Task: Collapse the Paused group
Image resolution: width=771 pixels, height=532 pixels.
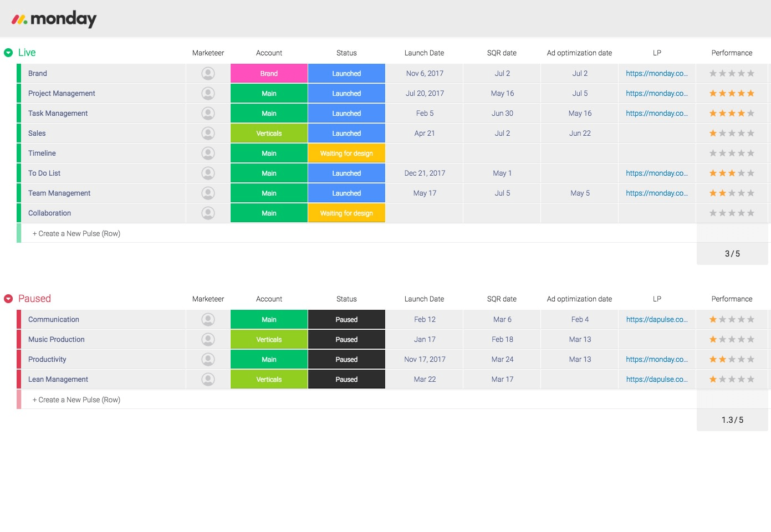Action: click(8, 299)
